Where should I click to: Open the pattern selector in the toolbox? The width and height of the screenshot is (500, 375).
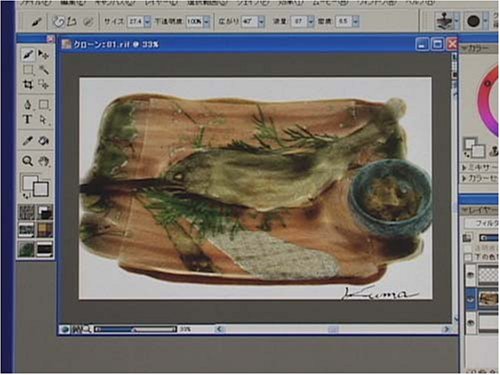click(x=27, y=230)
